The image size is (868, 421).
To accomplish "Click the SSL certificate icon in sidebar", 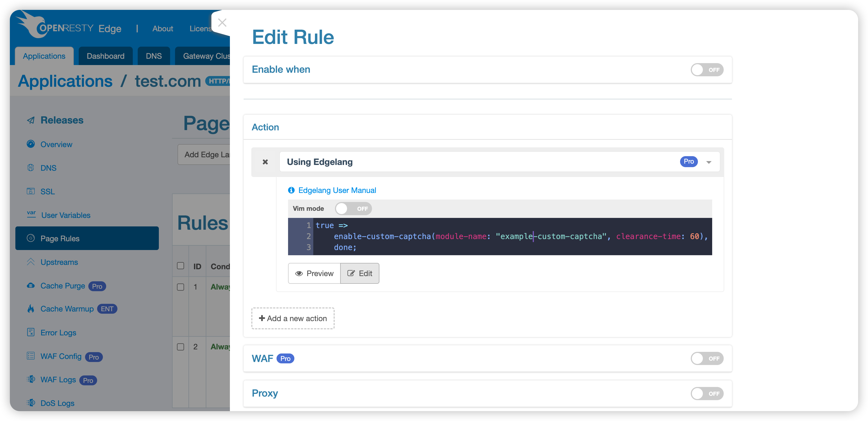I will [x=31, y=192].
